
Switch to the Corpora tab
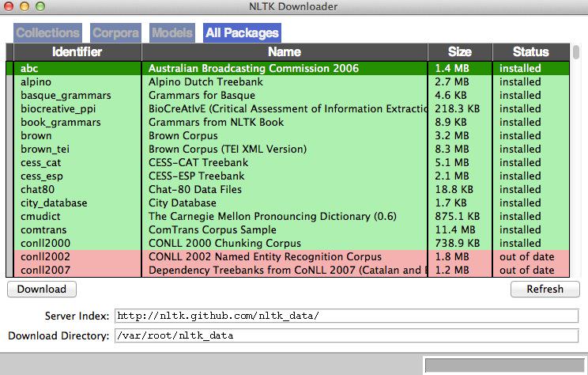tap(115, 33)
